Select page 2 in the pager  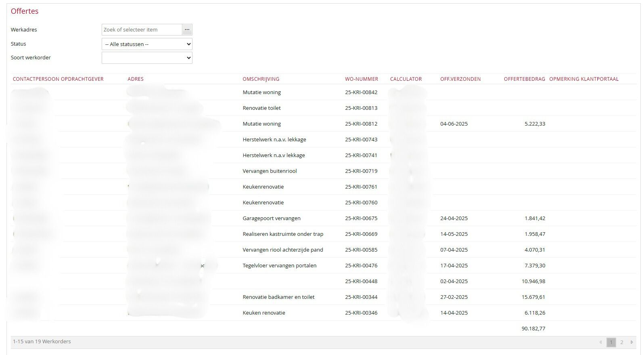coord(622,342)
